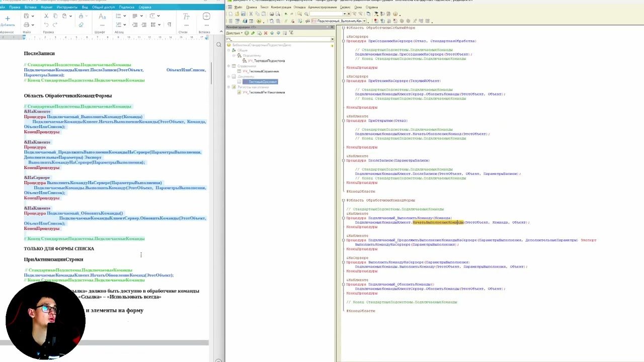Cut with scissors in Configurator toolbar

(x=251, y=14)
